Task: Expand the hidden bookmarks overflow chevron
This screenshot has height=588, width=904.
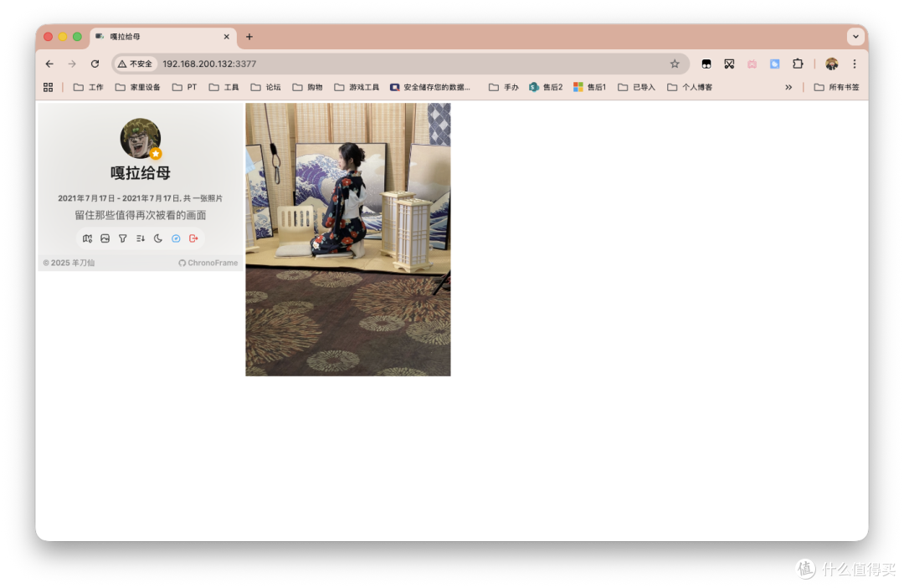Action: pos(788,87)
